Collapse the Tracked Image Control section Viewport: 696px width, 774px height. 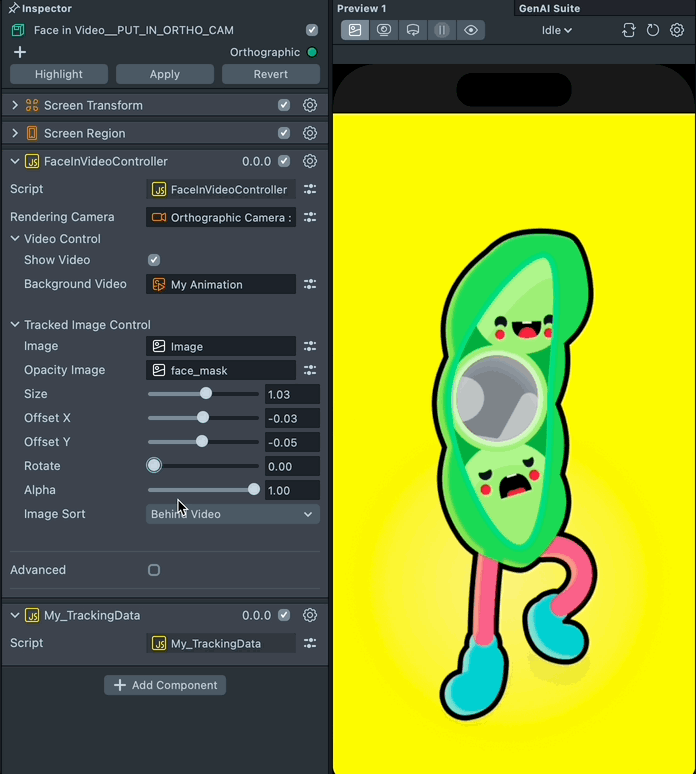point(15,325)
